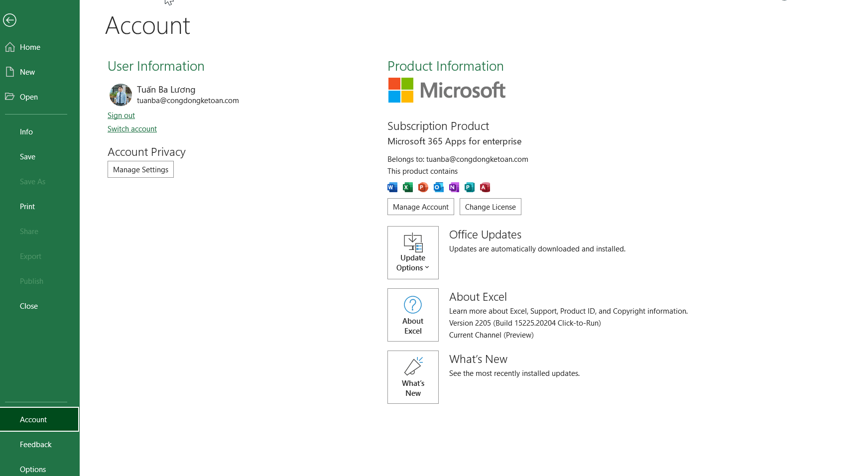Image resolution: width=868 pixels, height=476 pixels.
Task: Open the About Excel button
Action: click(413, 315)
